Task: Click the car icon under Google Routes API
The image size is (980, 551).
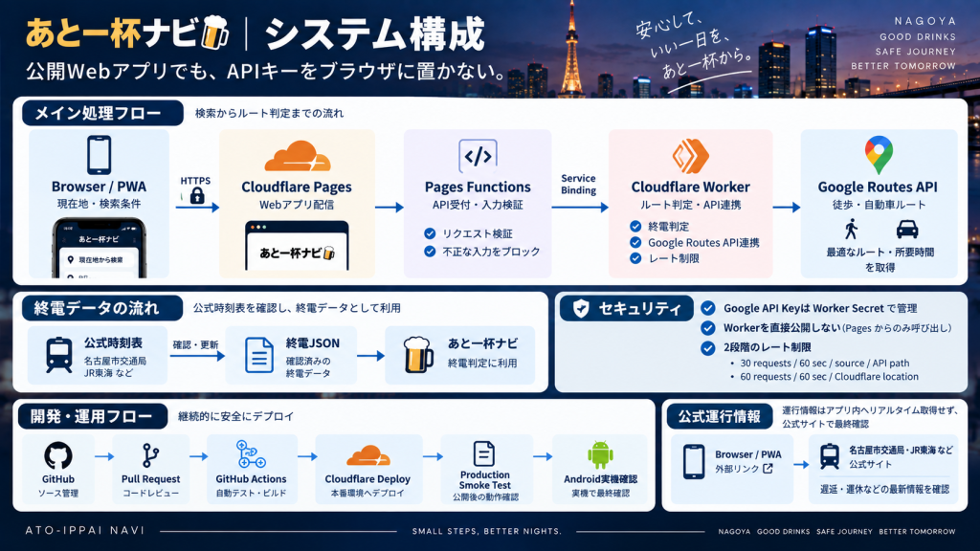Action: pyautogui.click(x=907, y=230)
